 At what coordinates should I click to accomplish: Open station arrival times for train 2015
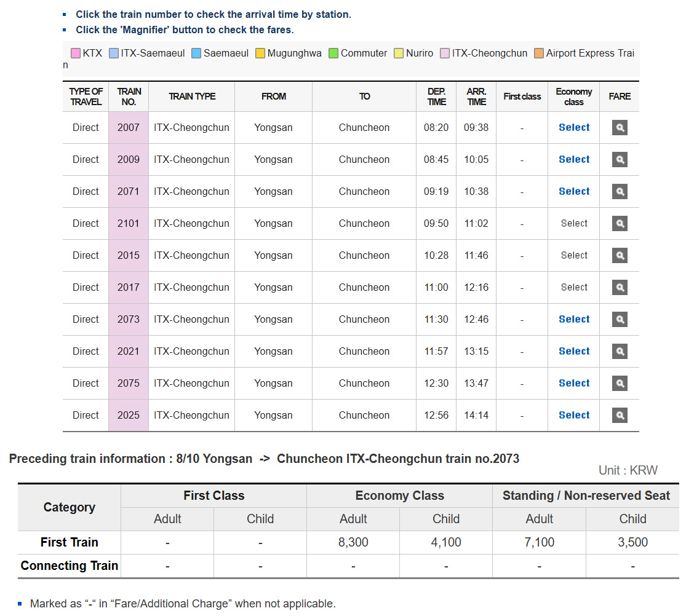(129, 256)
